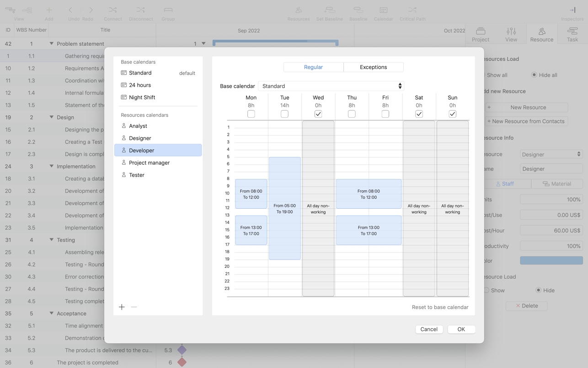Uncheck the Sat non-working checkbox
Viewport: 588px width, 368px height.
[419, 114]
